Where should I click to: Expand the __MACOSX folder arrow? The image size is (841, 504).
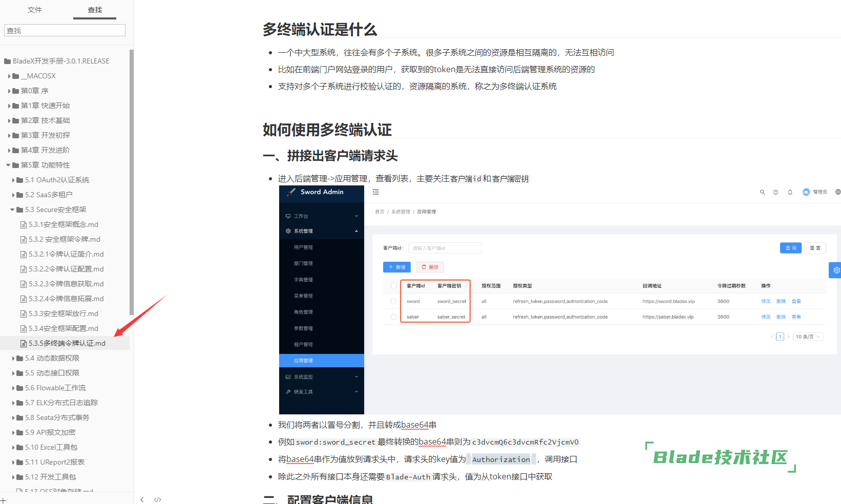[9, 76]
